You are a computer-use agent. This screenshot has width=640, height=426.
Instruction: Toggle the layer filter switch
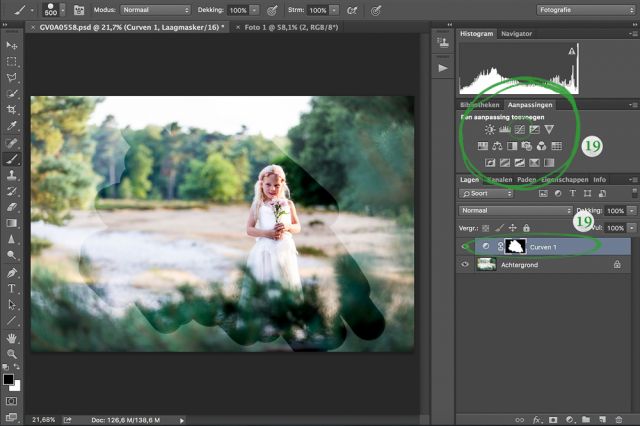634,193
